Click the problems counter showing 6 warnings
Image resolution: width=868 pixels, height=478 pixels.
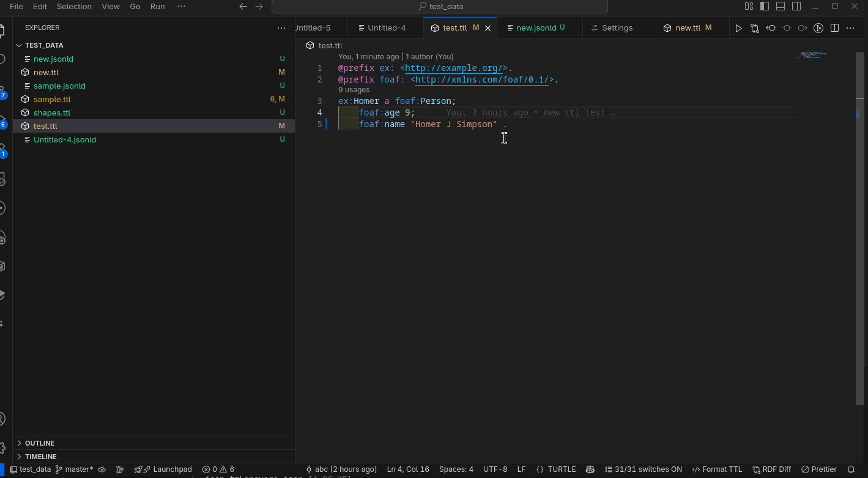coord(218,469)
